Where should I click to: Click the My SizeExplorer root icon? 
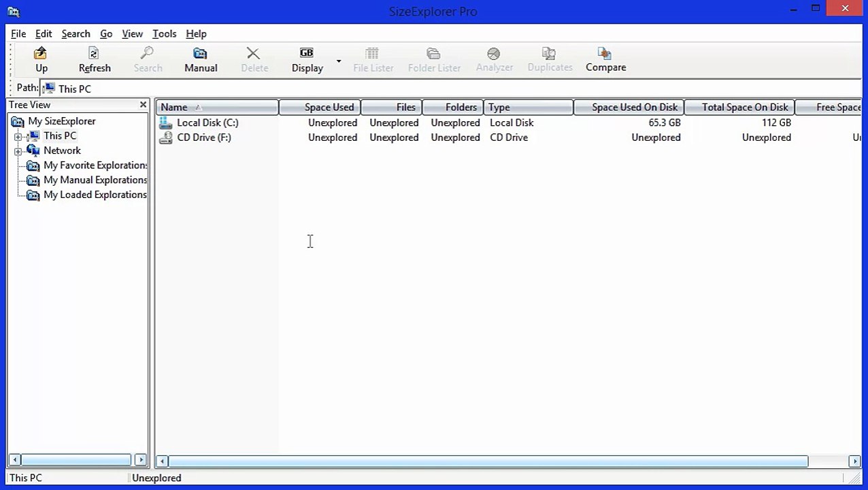click(18, 121)
